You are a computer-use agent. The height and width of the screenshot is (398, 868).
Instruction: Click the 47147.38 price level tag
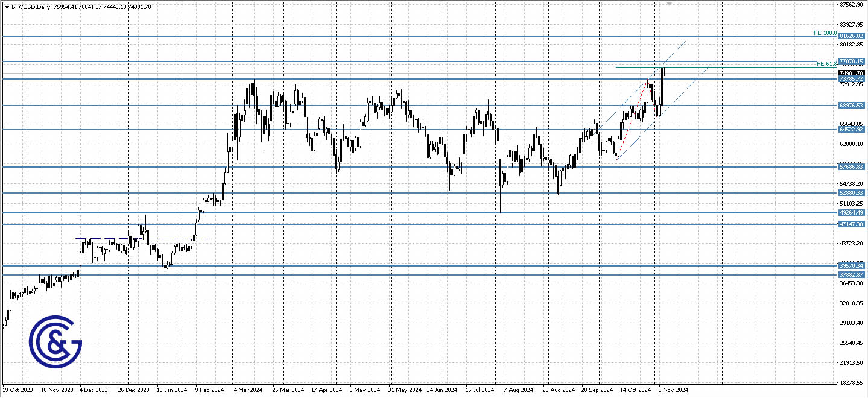click(852, 224)
